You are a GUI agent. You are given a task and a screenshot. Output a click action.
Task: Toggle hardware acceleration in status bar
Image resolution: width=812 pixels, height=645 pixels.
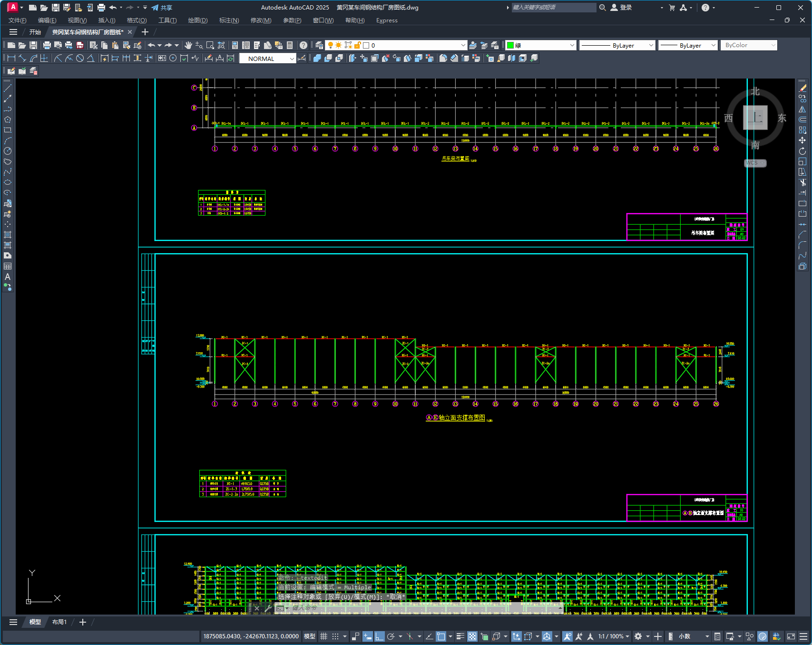click(x=763, y=636)
